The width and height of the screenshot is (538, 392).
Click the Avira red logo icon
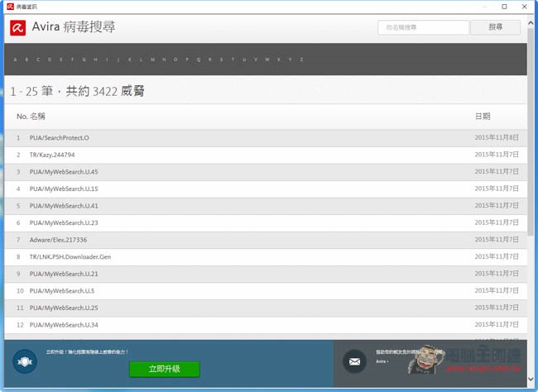tap(18, 28)
